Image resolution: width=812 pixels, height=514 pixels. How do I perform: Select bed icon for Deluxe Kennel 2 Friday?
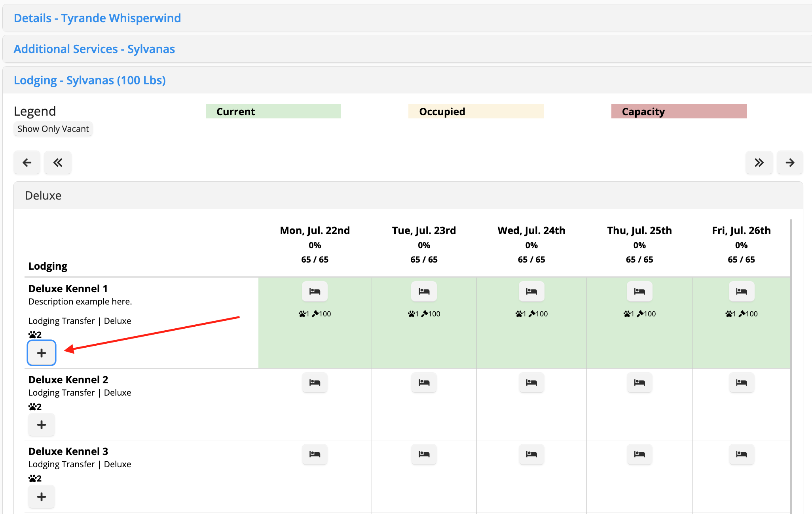tap(742, 383)
